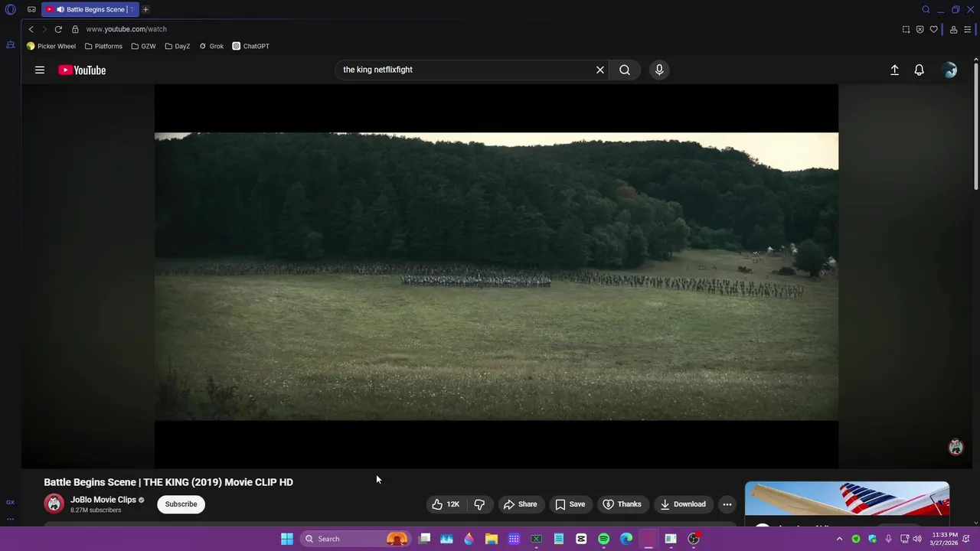The height and width of the screenshot is (551, 980).
Task: Click the floating extension icon near scrollbar
Action: click(x=955, y=447)
